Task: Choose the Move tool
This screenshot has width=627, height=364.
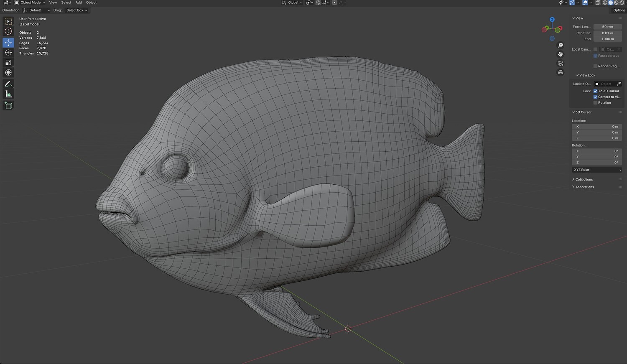Action: [x=8, y=43]
